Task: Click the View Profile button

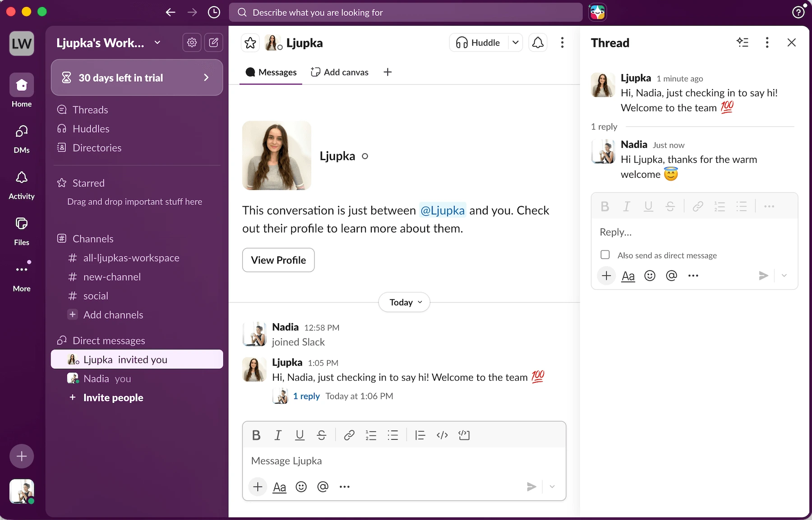Action: pos(278,260)
